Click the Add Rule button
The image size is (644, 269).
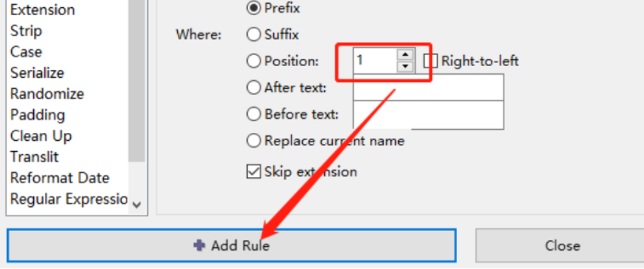(x=231, y=246)
